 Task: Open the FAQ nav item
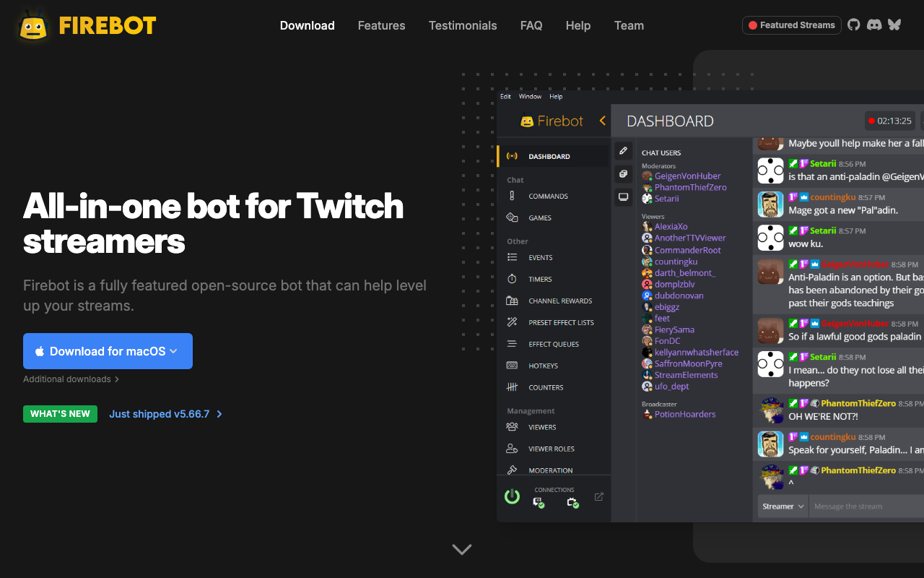tap(531, 25)
